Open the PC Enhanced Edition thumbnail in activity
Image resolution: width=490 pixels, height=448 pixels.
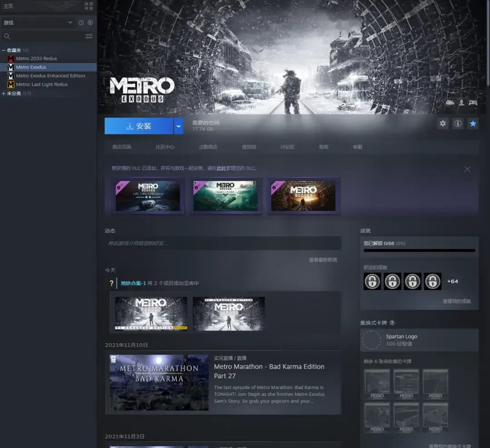tap(229, 314)
